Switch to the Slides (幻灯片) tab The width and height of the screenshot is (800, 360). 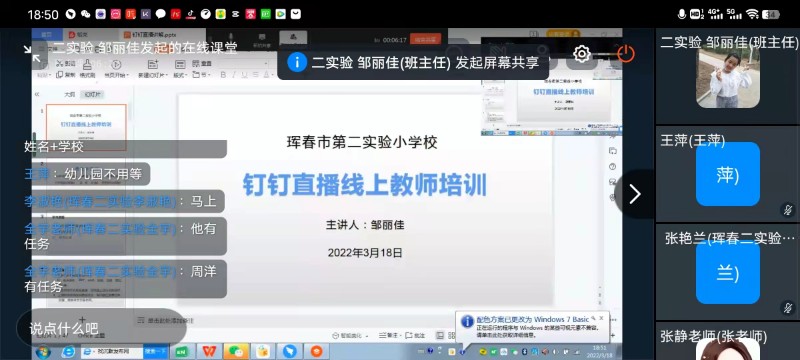(x=93, y=94)
